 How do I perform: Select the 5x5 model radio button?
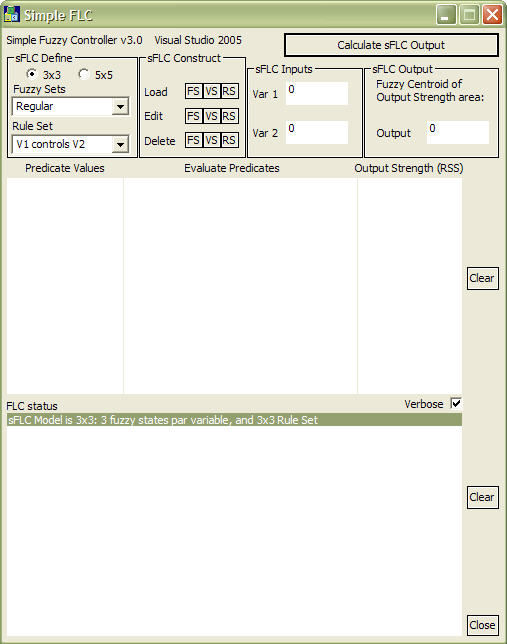[84, 74]
